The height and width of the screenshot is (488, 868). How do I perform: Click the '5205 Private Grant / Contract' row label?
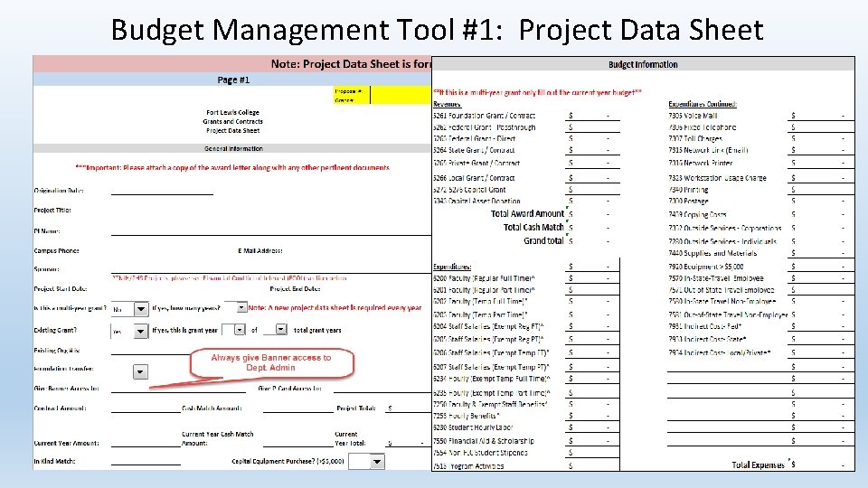point(476,164)
